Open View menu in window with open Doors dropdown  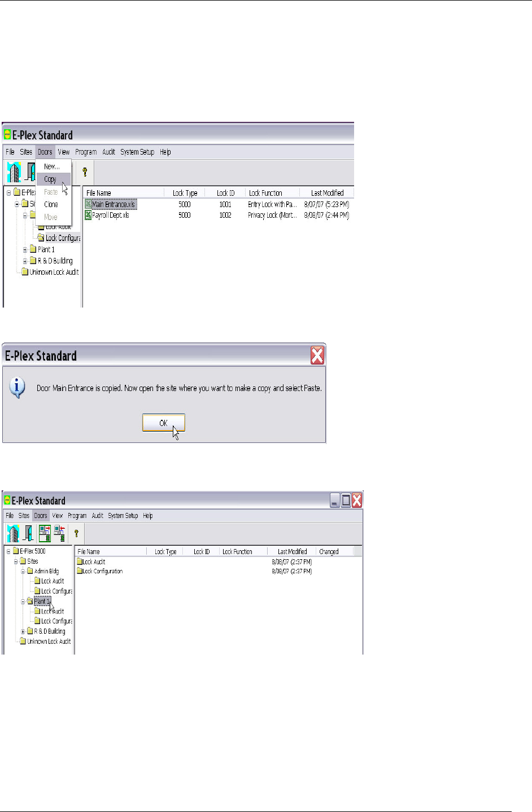[64, 152]
